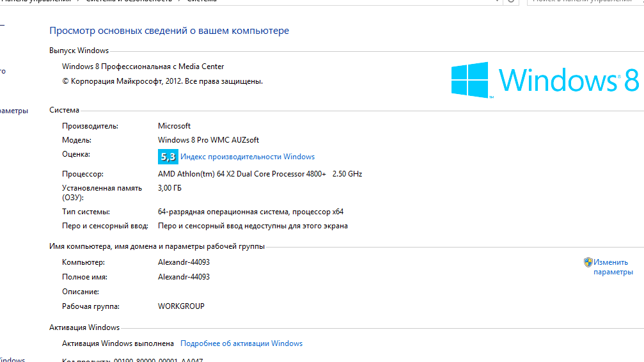Click the Установленная память (ОЗУ): label
This screenshot has height=362, width=644.
102,193
